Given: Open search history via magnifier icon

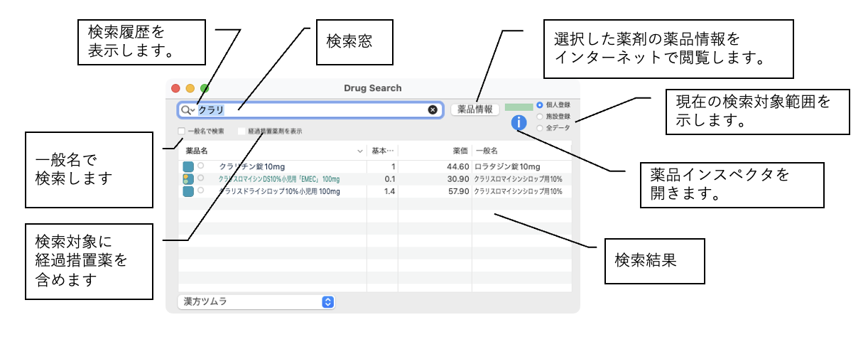Looking at the screenshot, I should pos(188,109).
